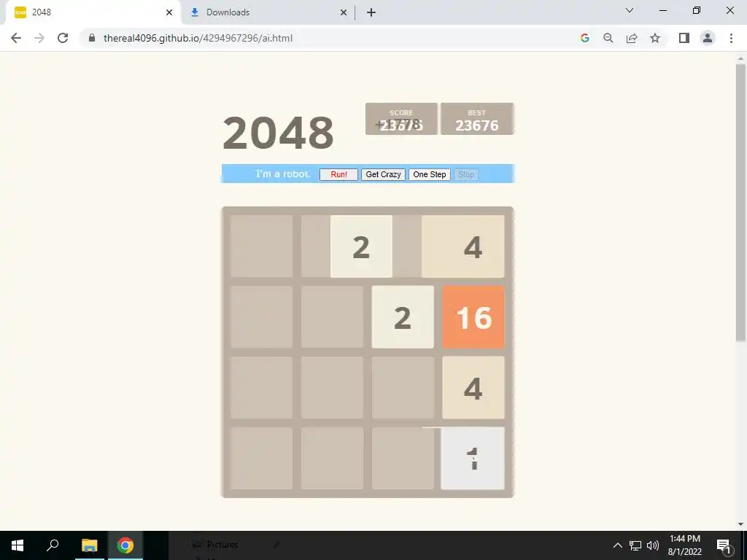
Task: Click the lock site info icon
Action: (x=92, y=38)
